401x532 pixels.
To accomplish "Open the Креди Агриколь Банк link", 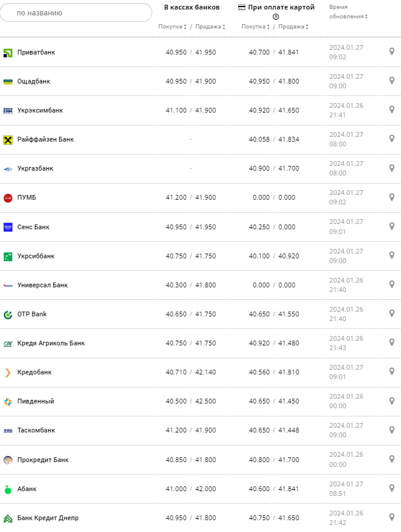I will point(51,343).
